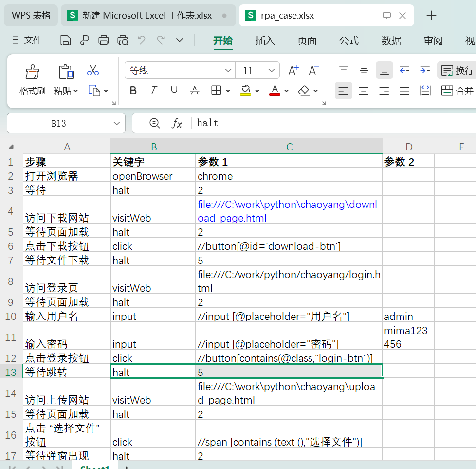Switch to 开始 ribbon tab

(223, 40)
